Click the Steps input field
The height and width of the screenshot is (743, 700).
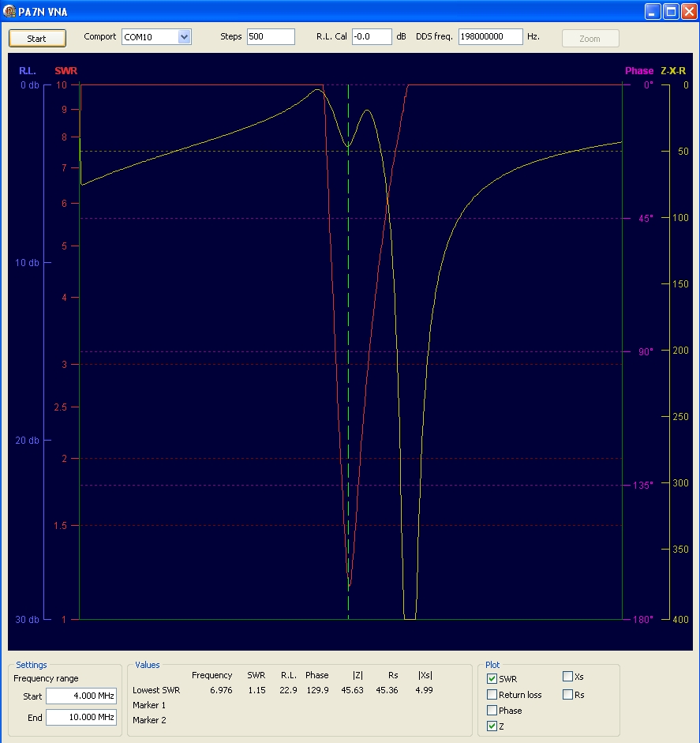[270, 37]
